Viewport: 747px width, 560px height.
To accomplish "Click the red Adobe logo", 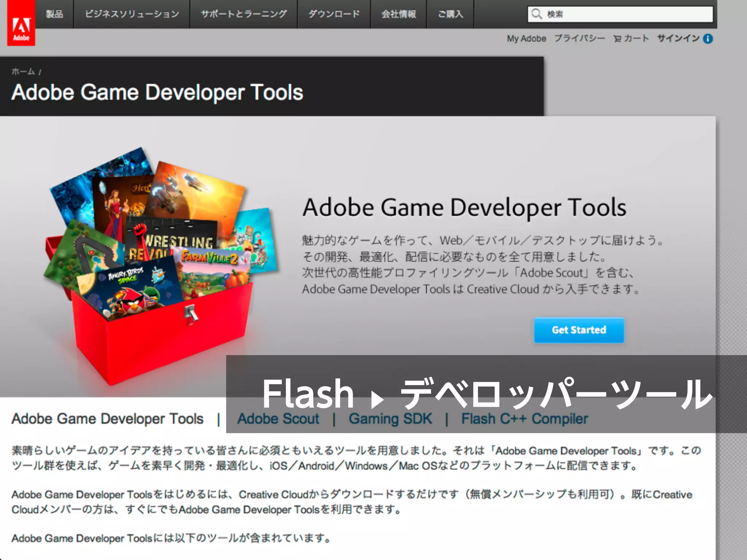I will pos(21,23).
